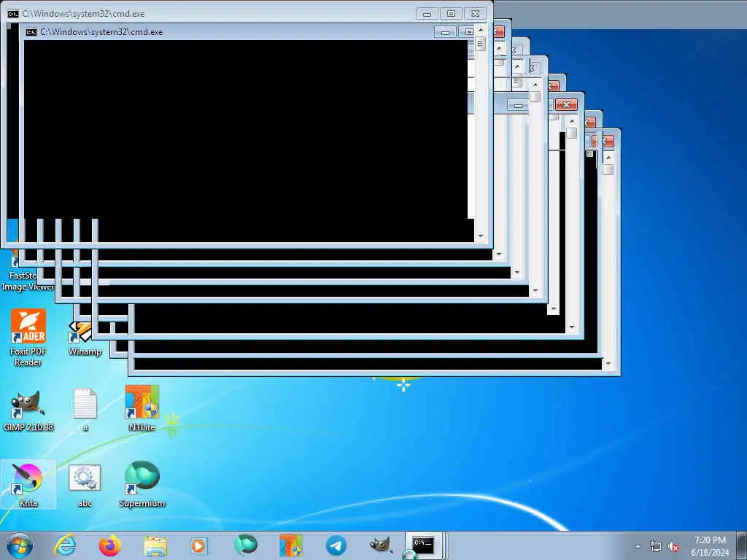This screenshot has height=560, width=747.
Task: Launch Winamp from the desktop
Action: pyautogui.click(x=85, y=339)
